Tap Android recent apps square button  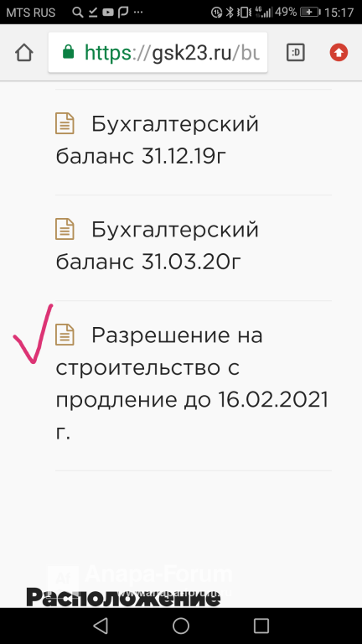(261, 626)
